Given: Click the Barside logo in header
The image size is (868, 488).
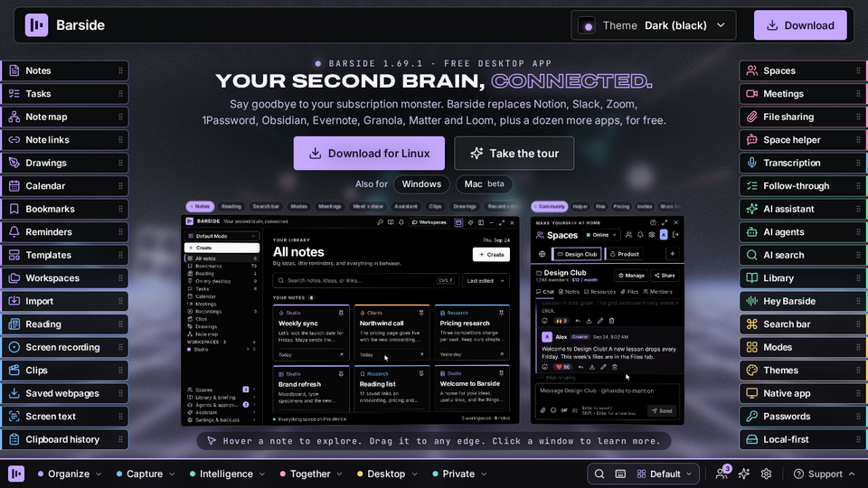Looking at the screenshot, I should 36,25.
